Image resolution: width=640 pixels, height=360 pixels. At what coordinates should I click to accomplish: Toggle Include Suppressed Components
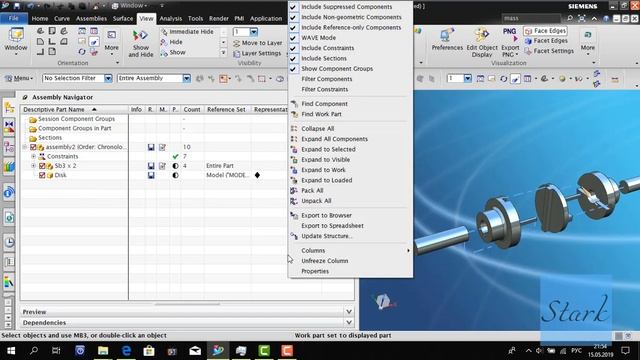pyautogui.click(x=347, y=7)
